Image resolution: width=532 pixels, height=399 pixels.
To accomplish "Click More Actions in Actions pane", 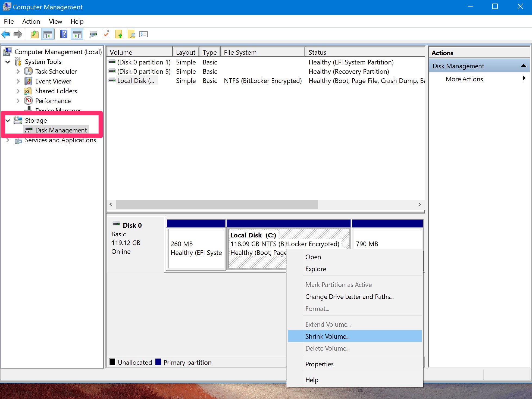I will coord(464,79).
